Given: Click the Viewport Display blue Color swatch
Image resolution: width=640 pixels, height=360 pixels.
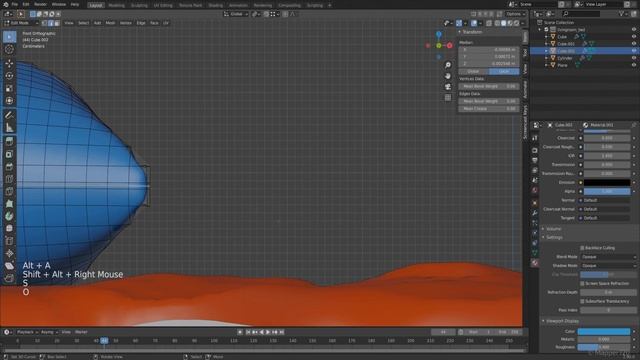Looking at the screenshot, I should pyautogui.click(x=604, y=331).
